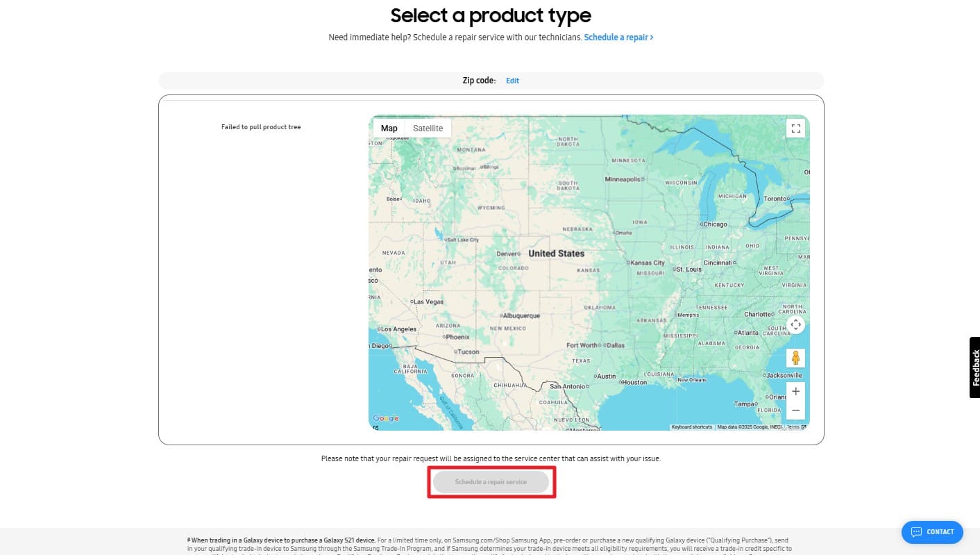
Task: Open map camera controls icon
Action: point(796,324)
